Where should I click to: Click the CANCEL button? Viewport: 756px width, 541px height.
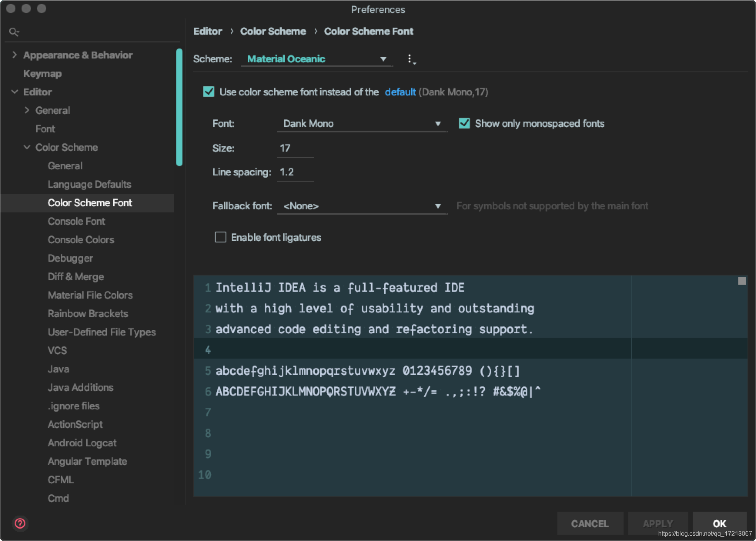[590, 523]
